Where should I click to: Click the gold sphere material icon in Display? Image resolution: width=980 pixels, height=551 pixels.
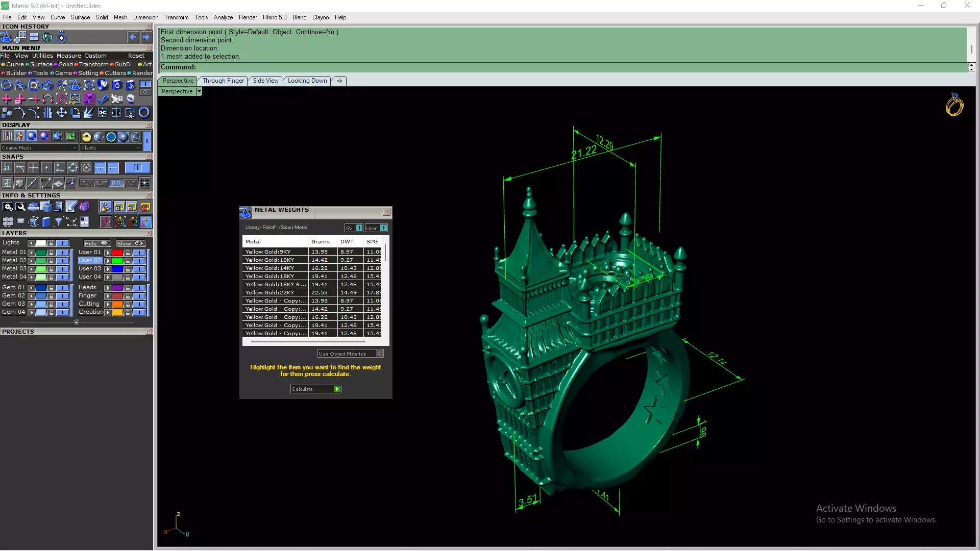[x=86, y=137]
